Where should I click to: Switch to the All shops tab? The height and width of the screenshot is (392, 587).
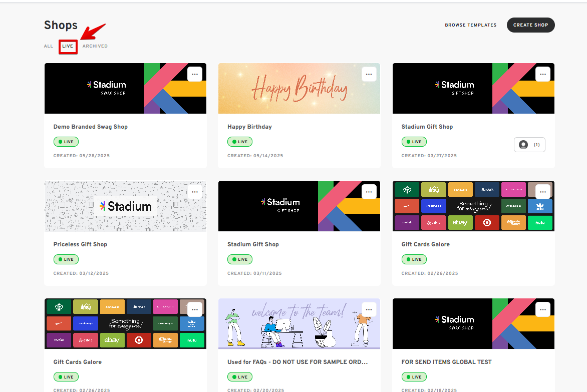point(49,46)
